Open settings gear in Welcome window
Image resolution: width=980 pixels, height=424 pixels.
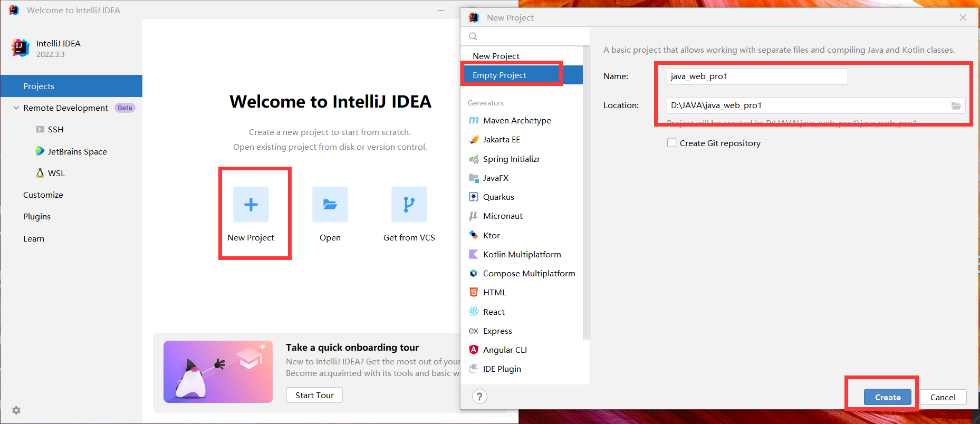point(16,410)
